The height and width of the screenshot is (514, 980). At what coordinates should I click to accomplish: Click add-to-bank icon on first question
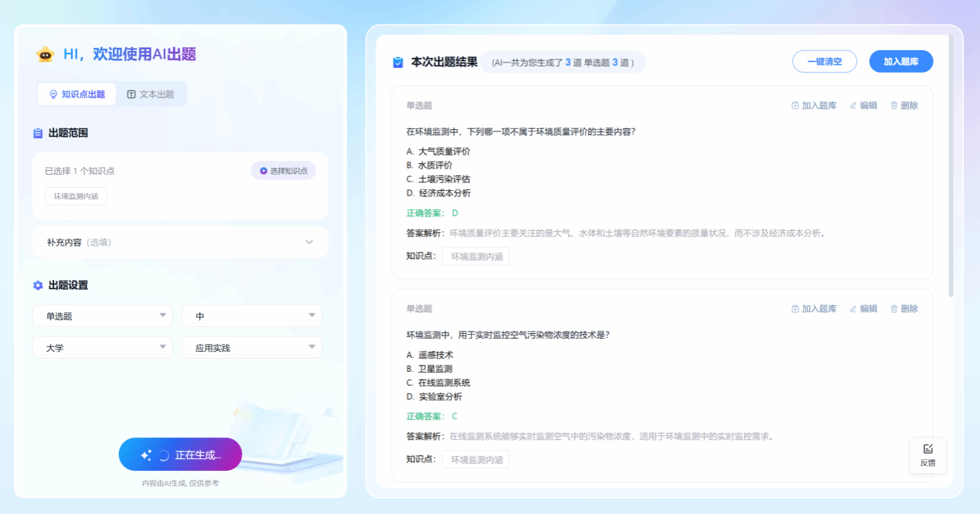(795, 106)
